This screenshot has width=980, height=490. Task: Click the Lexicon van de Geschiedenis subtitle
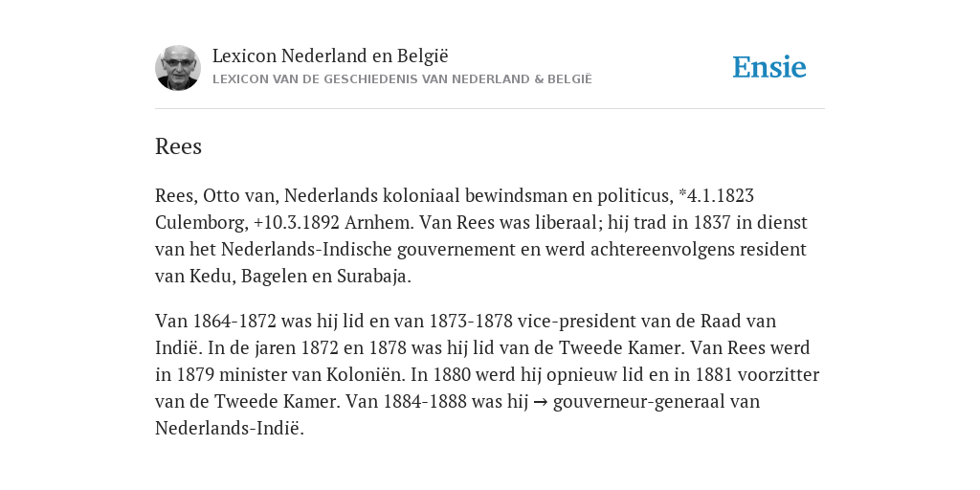click(x=402, y=79)
